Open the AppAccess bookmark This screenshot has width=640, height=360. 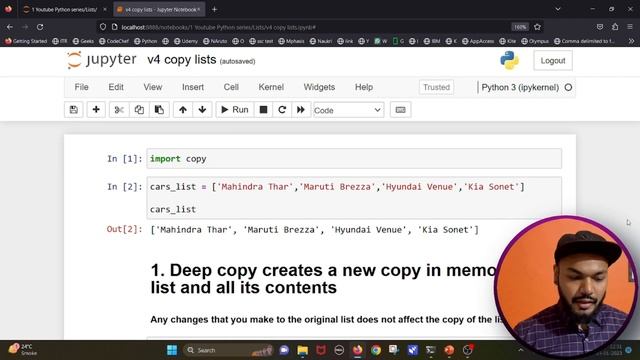pos(478,41)
